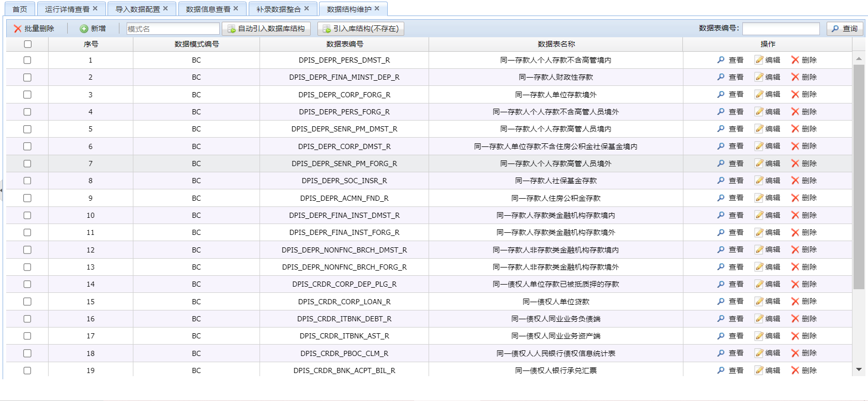
Task: Close the 数据结构维护 tab
Action: (377, 8)
